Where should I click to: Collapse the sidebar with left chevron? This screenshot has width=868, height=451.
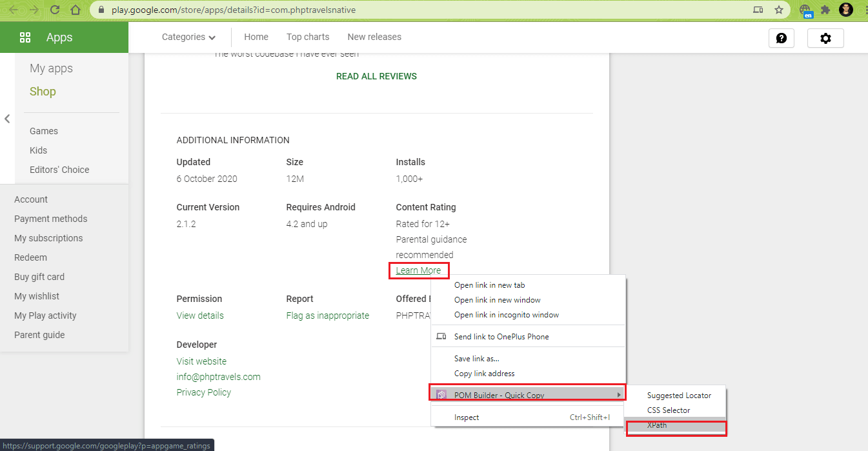point(7,119)
